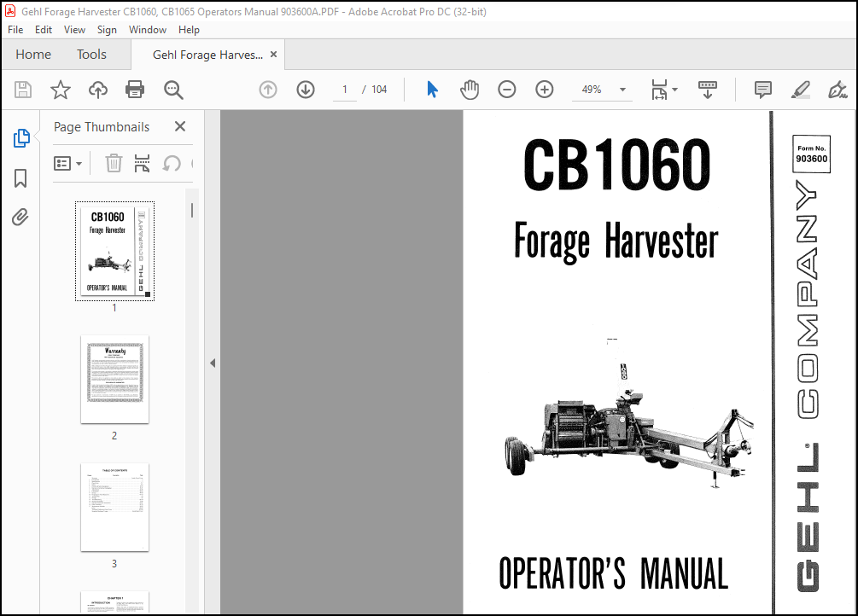Click the Fit width page display icon
Screen dimensions: 858x616
[x=659, y=90]
